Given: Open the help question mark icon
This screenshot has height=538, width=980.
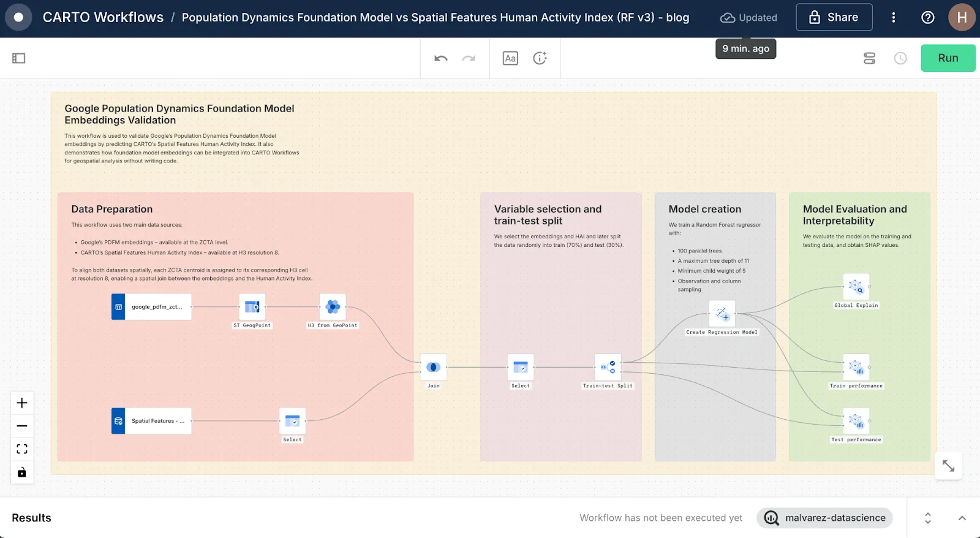Looking at the screenshot, I should click(928, 17).
